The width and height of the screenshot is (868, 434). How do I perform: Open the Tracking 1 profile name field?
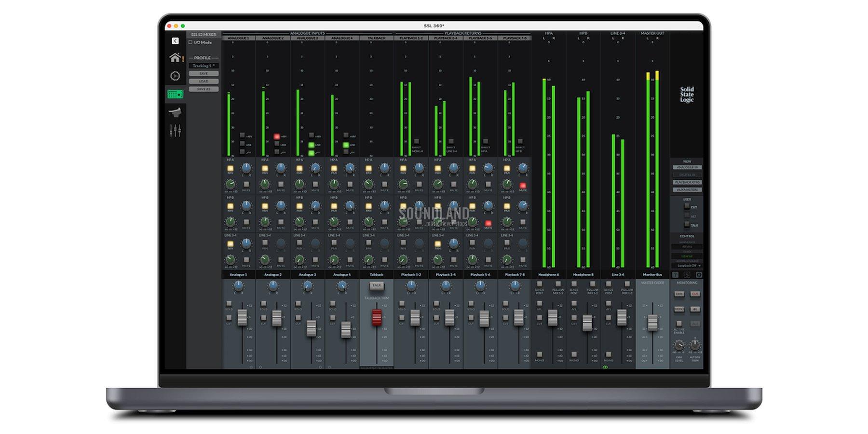pyautogui.click(x=203, y=66)
